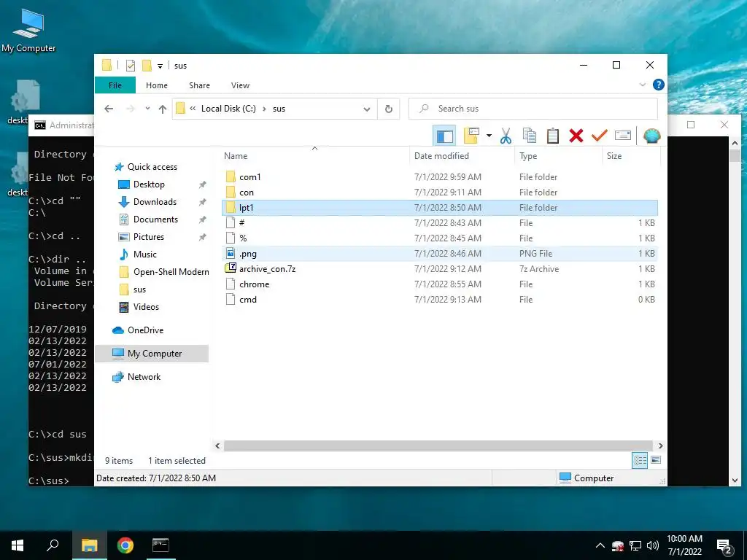Switch to the Share ribbon tab

pos(199,85)
